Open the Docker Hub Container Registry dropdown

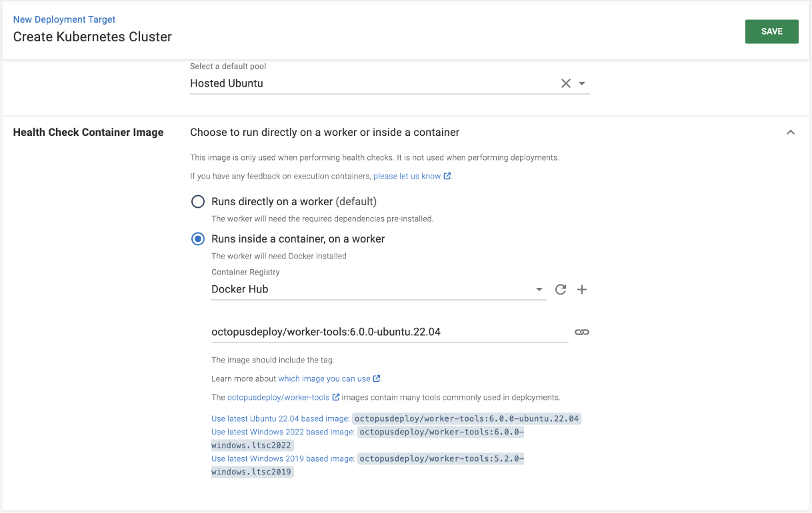point(539,289)
